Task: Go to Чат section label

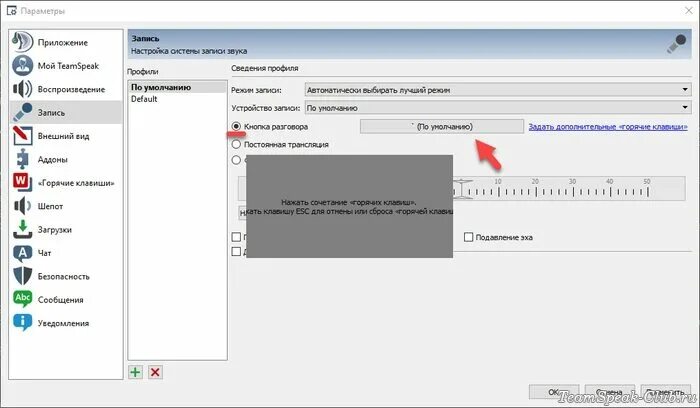Action: point(44,253)
